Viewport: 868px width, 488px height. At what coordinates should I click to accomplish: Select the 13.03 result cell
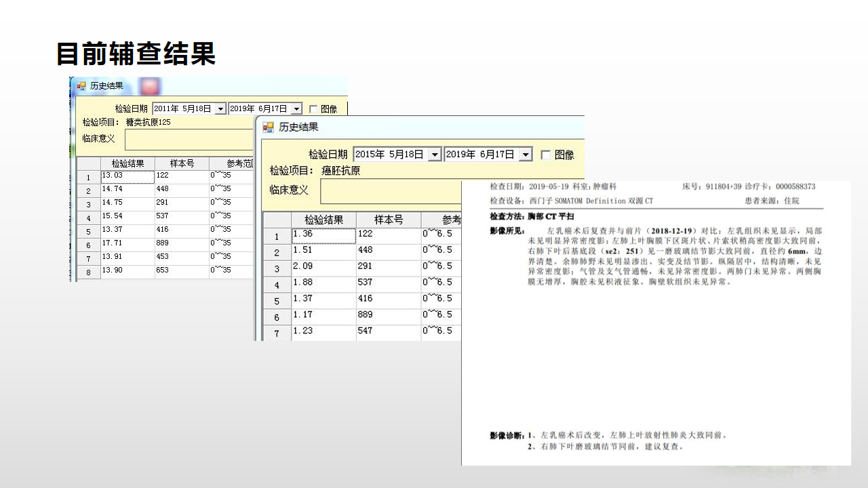[127, 176]
